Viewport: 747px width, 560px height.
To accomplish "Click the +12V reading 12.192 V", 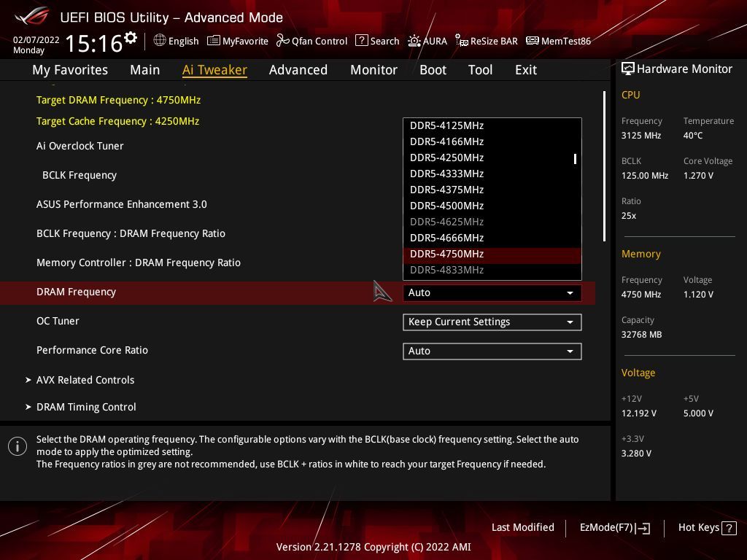I will click(x=638, y=413).
